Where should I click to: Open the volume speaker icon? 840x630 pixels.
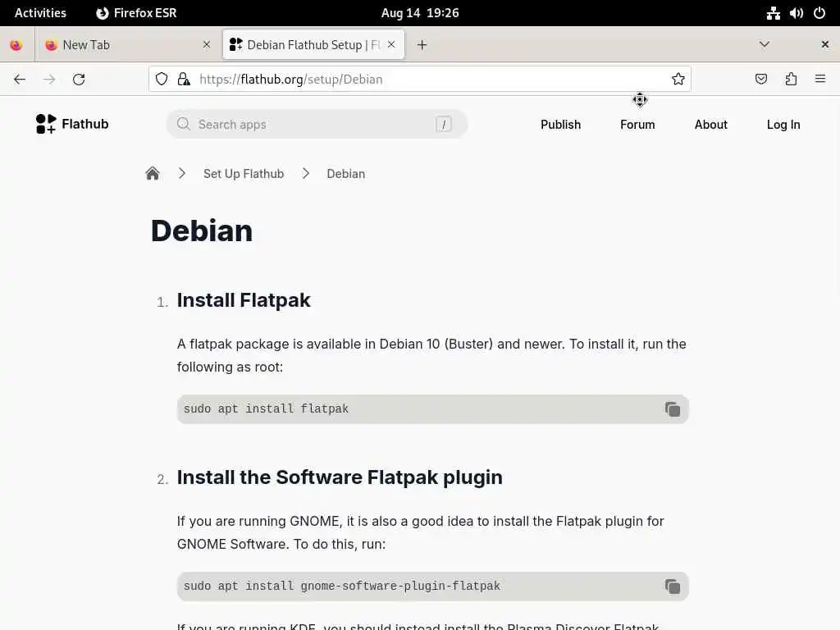796,13
